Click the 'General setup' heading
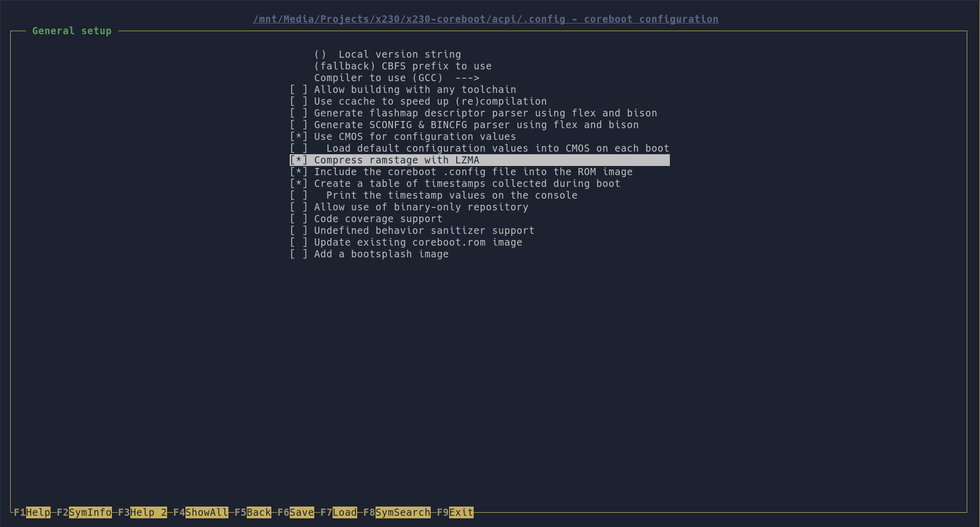 coord(72,31)
